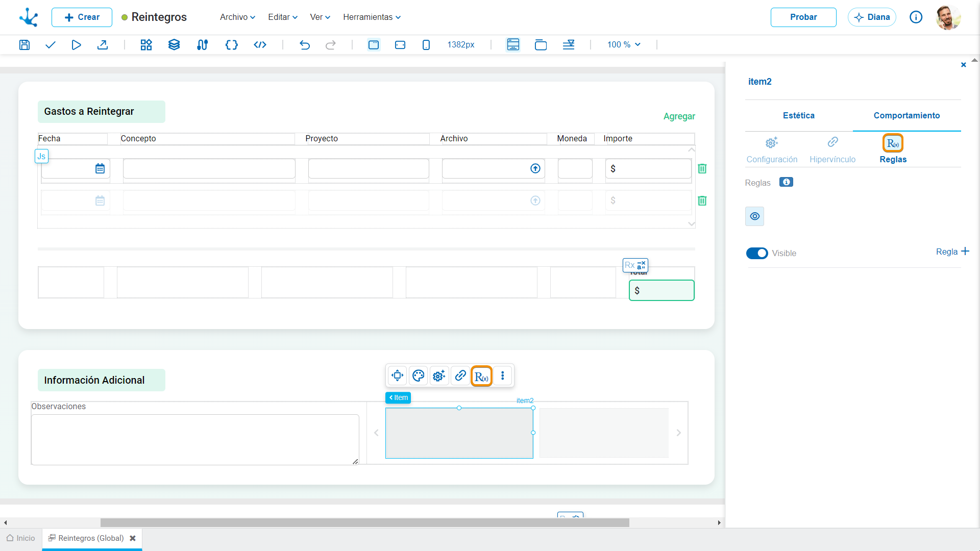Click the Observaciones text area
The height and width of the screenshot is (551, 980).
(x=195, y=439)
